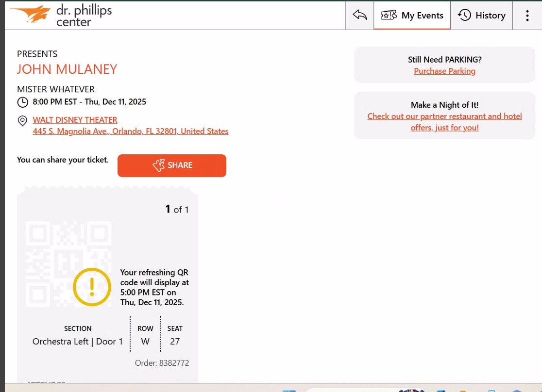Open partner restaurant and hotel offers link

pyautogui.click(x=444, y=122)
